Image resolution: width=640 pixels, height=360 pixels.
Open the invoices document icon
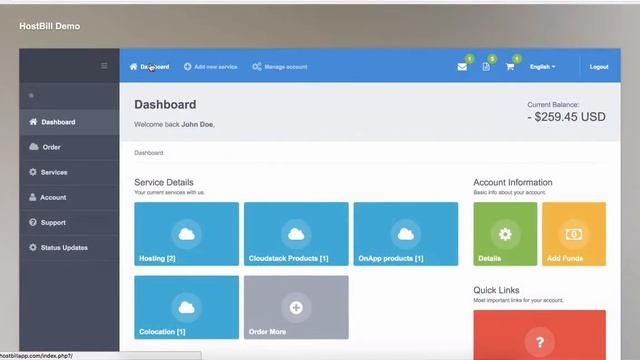[x=486, y=67]
